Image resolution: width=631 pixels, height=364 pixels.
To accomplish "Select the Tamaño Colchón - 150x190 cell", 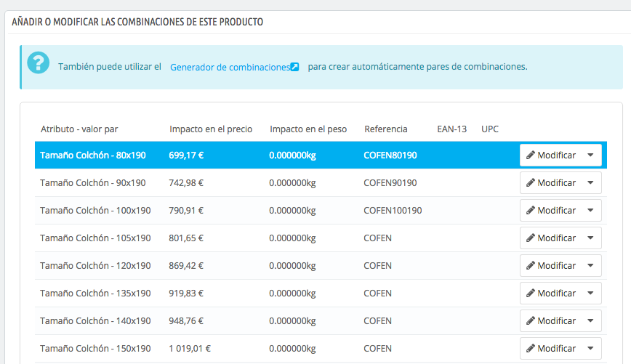I will (95, 348).
